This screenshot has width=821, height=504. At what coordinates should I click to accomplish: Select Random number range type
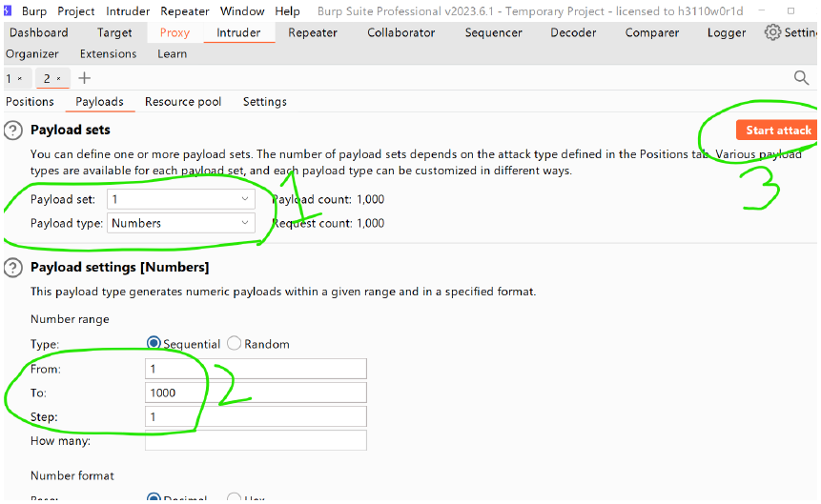[x=234, y=343]
